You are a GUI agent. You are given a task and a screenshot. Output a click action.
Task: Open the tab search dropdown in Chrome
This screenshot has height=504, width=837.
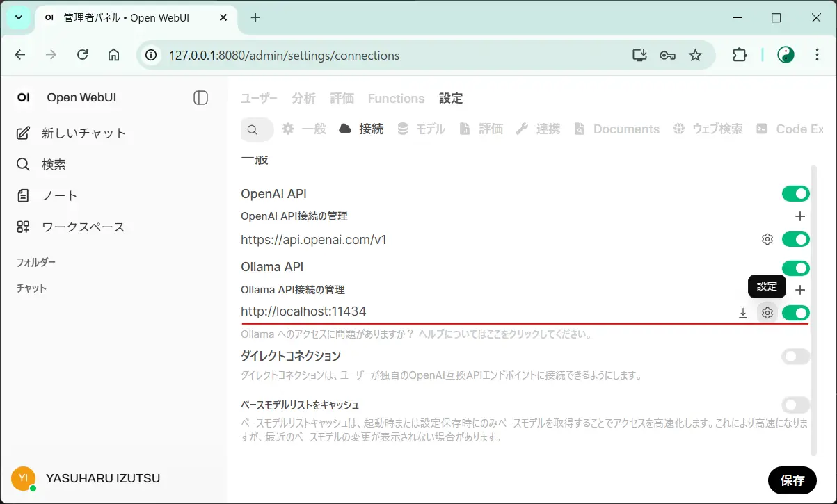click(x=18, y=17)
